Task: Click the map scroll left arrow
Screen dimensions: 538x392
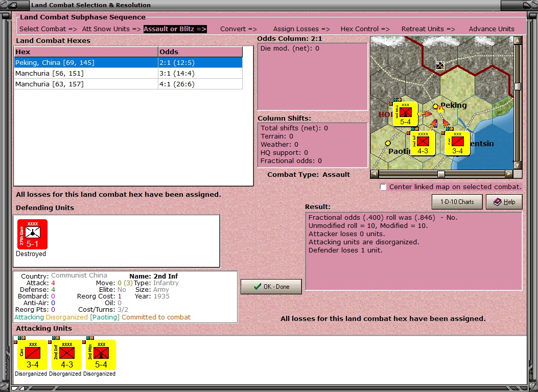Action: [x=375, y=174]
